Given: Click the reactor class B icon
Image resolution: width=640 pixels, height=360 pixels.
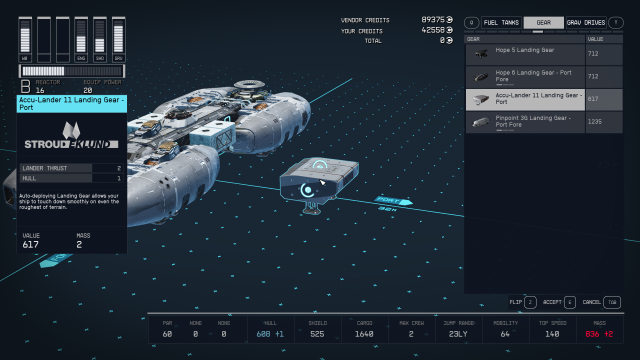Looking at the screenshot, I should click(25, 86).
